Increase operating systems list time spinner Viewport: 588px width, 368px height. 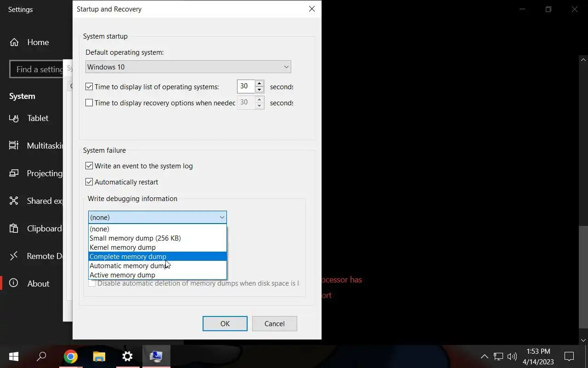coord(259,83)
